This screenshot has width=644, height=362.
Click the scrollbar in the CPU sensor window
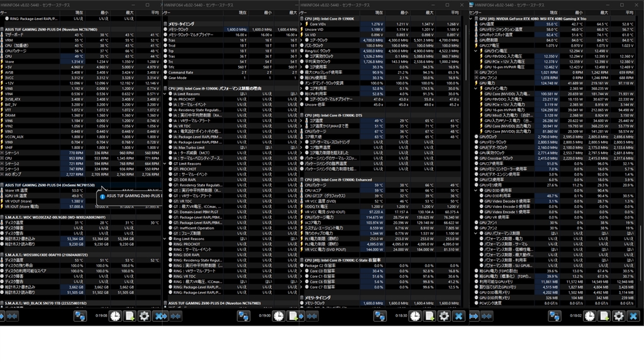[x=465, y=53]
